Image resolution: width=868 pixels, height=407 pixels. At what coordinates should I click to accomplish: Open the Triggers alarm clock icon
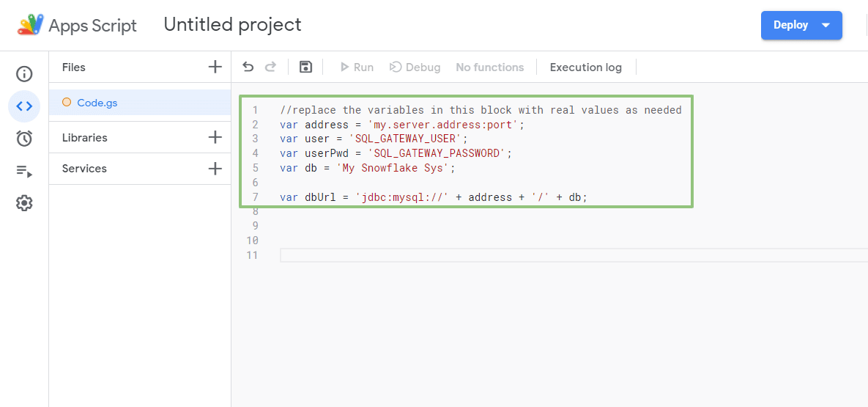coord(24,138)
